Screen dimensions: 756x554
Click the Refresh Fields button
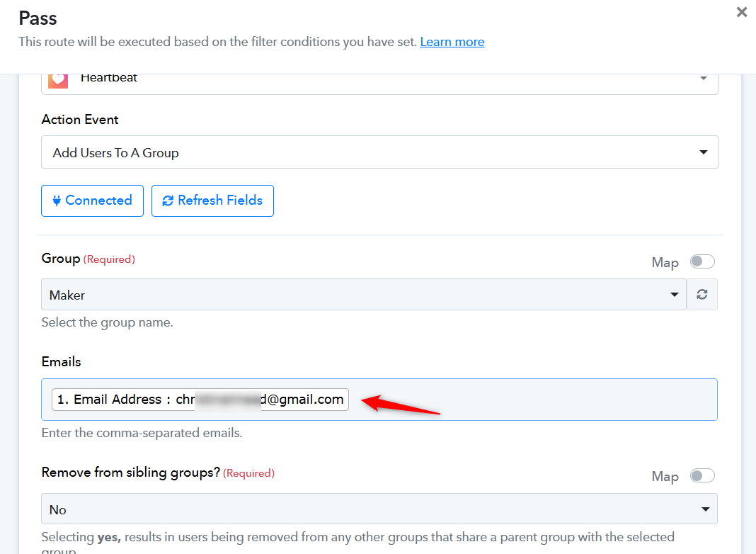pos(212,200)
